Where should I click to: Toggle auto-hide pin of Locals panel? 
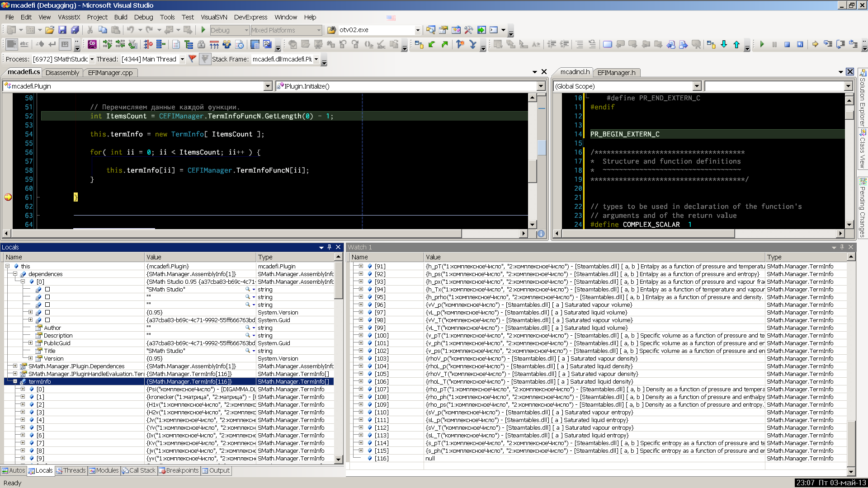coord(330,247)
